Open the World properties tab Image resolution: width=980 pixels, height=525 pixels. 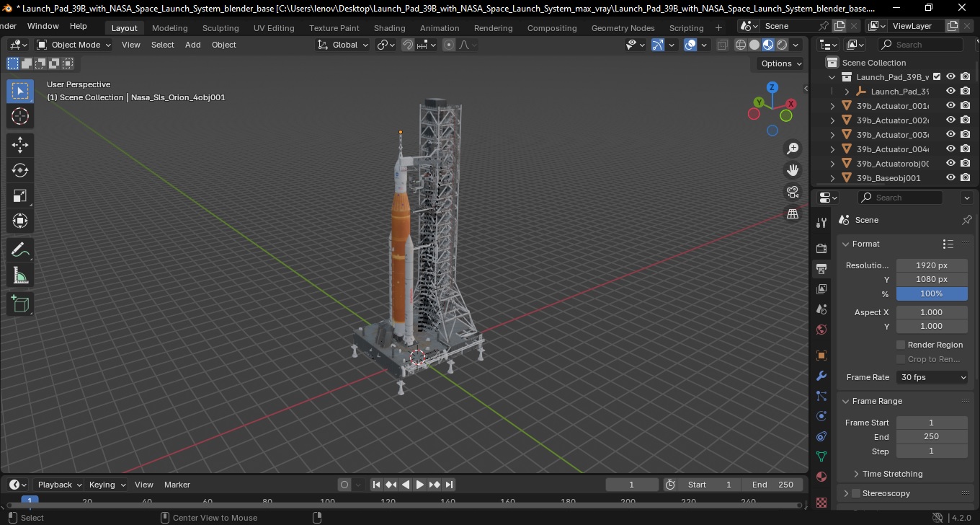click(x=821, y=330)
